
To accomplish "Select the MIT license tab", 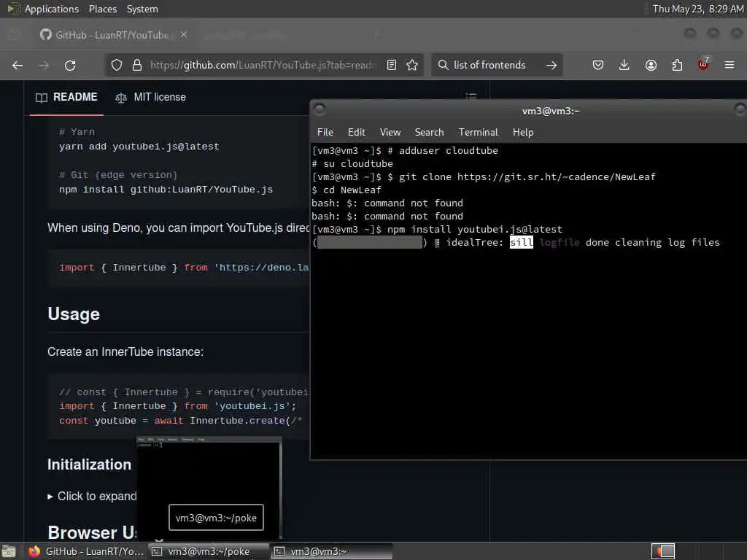I will [150, 97].
